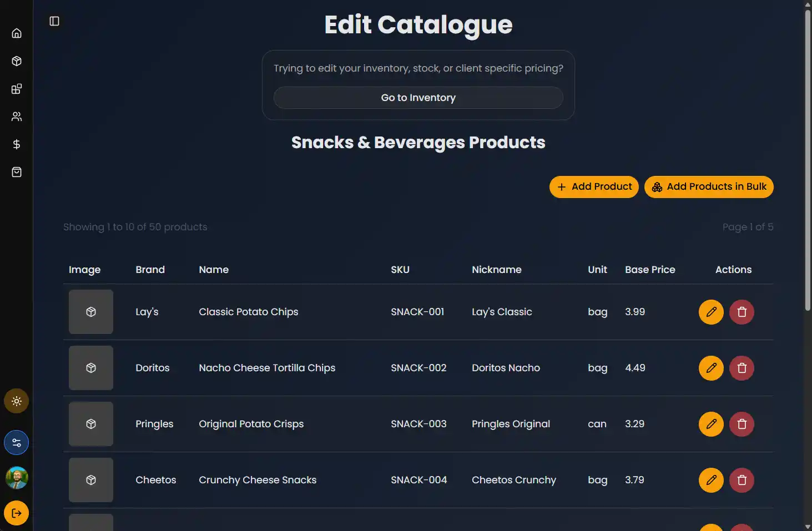This screenshot has width=812, height=531.
Task: Click Doritos Nacho nickname cell
Action: tap(506, 368)
